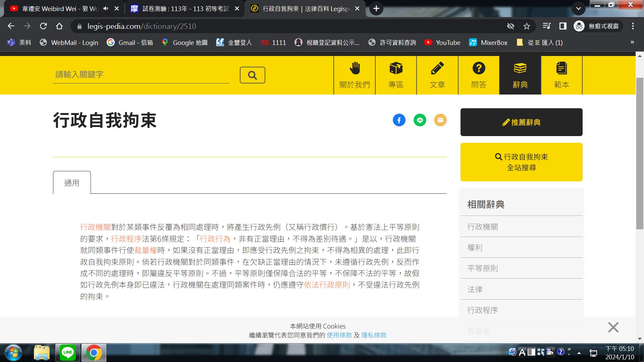The width and height of the screenshot is (644, 362).
Task: Open 關於我們 hand icon menu
Action: (354, 75)
